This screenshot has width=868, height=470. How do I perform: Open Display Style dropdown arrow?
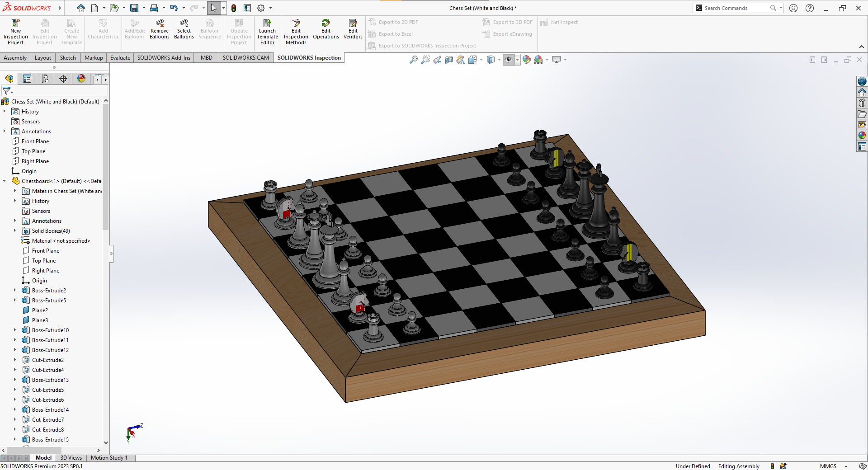pyautogui.click(x=499, y=60)
